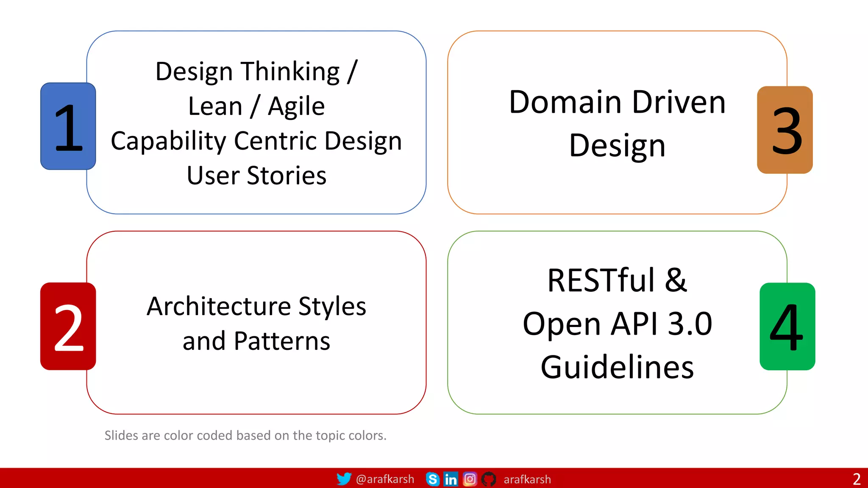Screen dimensions: 868x488
Task: Select the 'Open API 3.0' text line
Action: click(x=617, y=324)
